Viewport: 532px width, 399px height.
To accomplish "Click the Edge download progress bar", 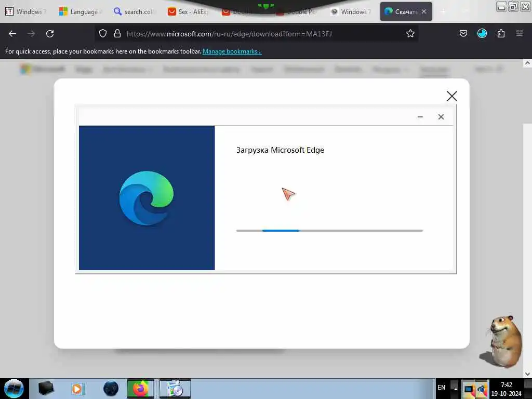I will pyautogui.click(x=329, y=231).
